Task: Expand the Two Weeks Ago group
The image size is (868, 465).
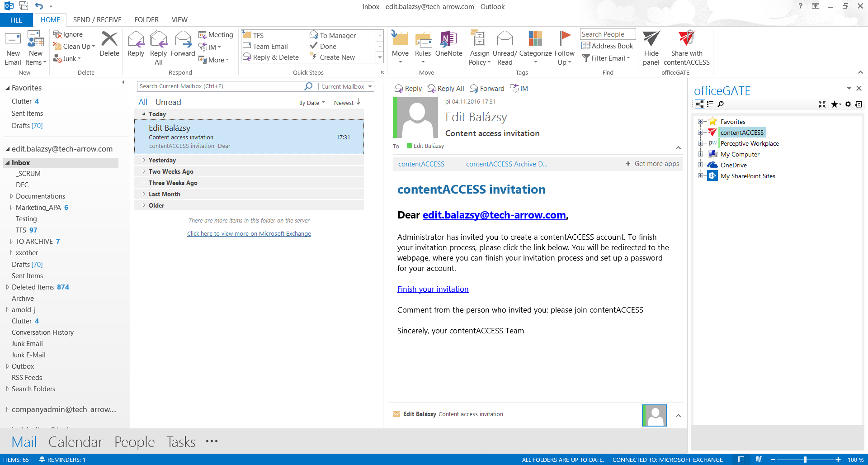Action: tap(144, 171)
